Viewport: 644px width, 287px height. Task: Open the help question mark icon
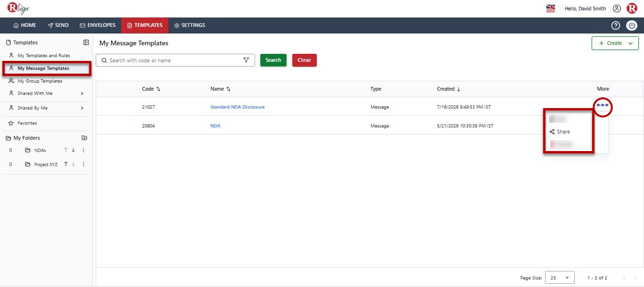(x=616, y=25)
